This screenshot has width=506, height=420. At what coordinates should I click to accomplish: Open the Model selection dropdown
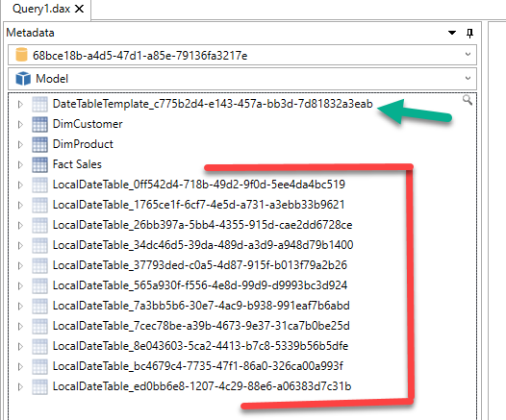coord(242,78)
